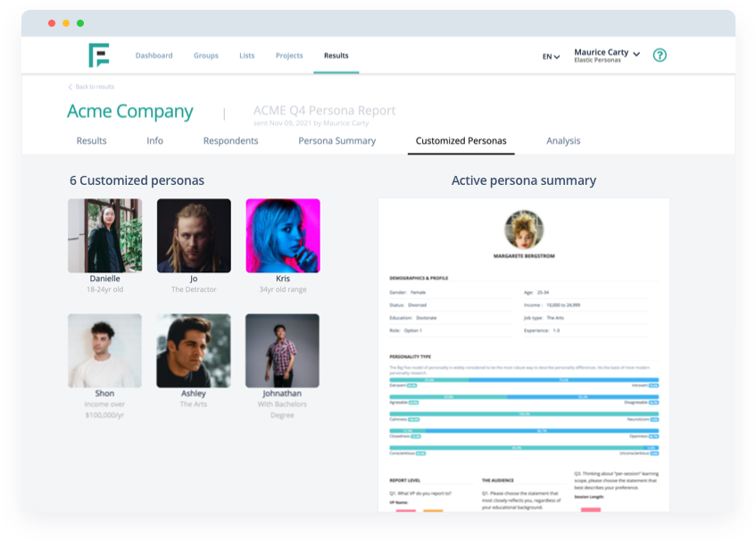The width and height of the screenshot is (756, 542).
Task: Click the green maximize window button
Action: tap(80, 23)
